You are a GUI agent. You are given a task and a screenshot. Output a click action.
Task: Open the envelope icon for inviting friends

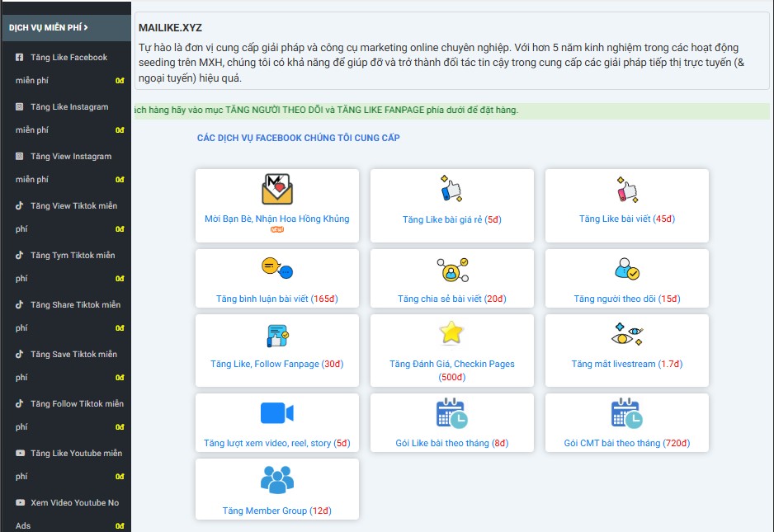(x=277, y=189)
